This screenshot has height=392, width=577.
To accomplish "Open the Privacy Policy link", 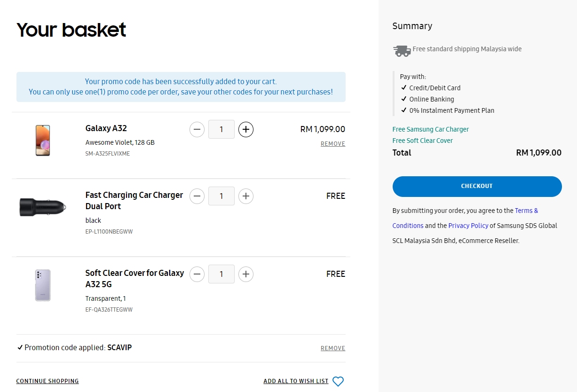I will coord(468,226).
